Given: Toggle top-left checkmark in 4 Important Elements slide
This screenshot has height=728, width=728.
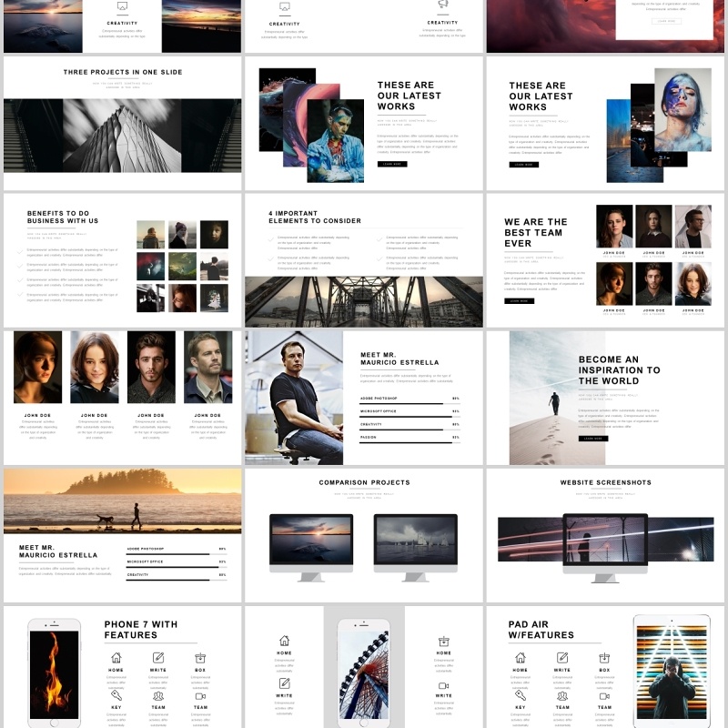Looking at the screenshot, I should tap(271, 239).
